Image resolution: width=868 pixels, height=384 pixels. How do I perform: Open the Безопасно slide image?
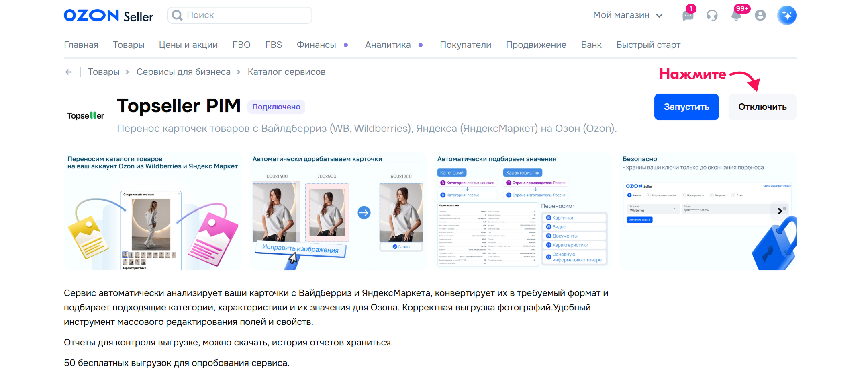coord(708,211)
